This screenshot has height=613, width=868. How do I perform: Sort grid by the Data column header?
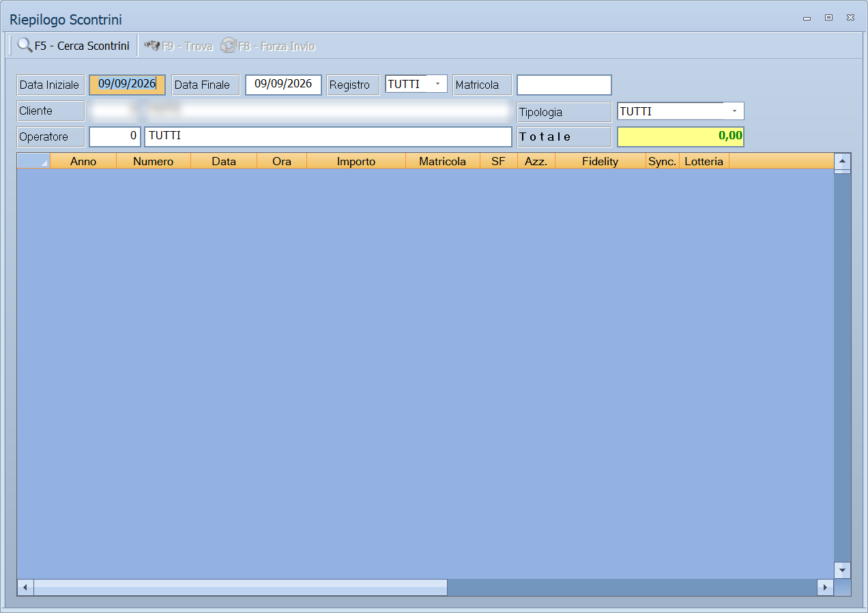click(x=224, y=161)
